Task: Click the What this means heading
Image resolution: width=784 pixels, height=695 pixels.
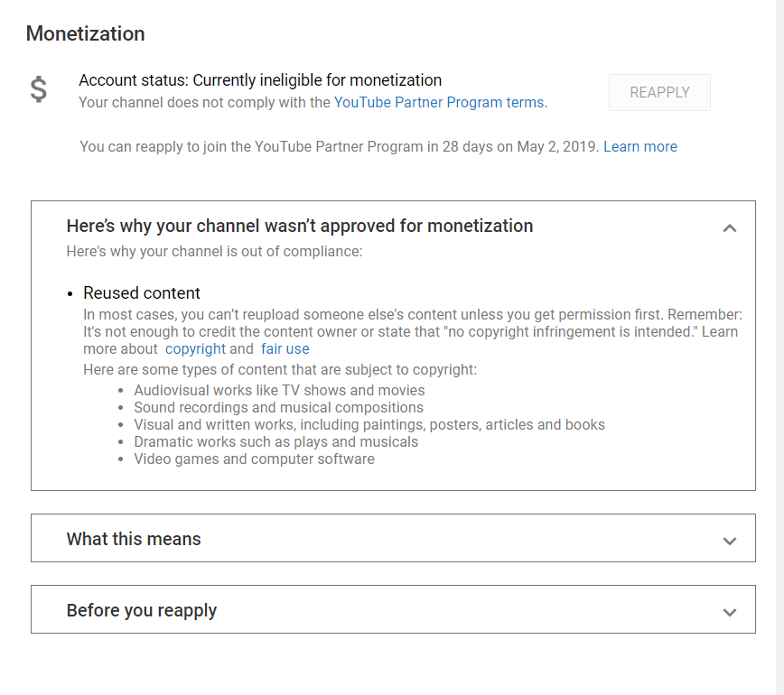Action: pyautogui.click(x=134, y=539)
